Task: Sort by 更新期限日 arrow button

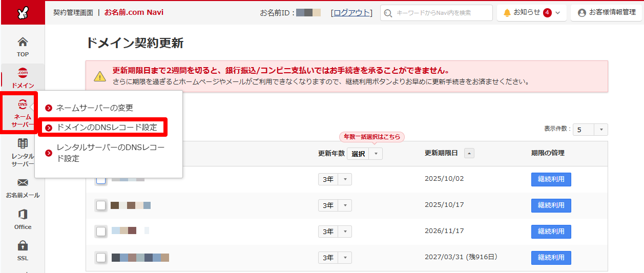Action: coord(469,153)
